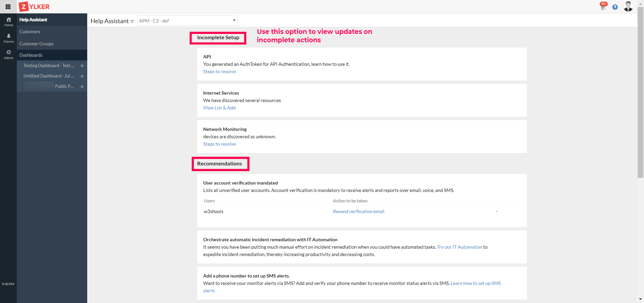Open the notifications icon with 99+ badge
644x303 pixels.
point(603,6)
